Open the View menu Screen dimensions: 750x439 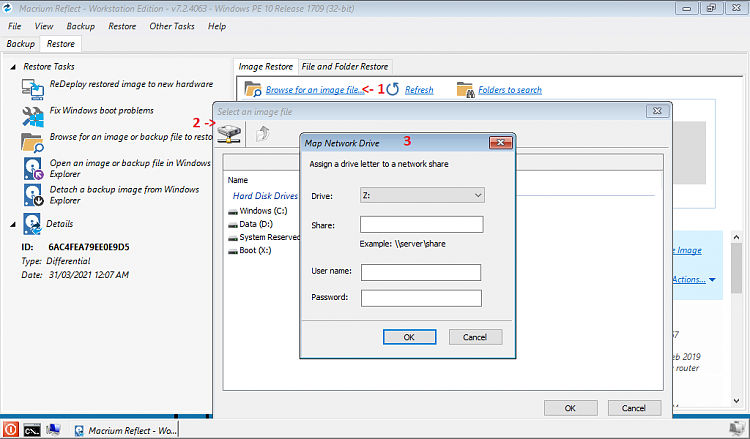coord(44,26)
